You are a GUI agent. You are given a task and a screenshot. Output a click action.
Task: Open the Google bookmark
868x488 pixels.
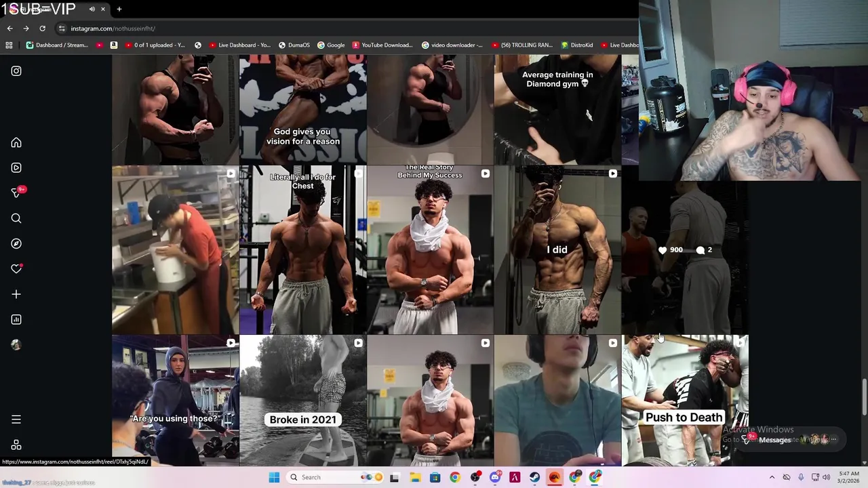331,45
